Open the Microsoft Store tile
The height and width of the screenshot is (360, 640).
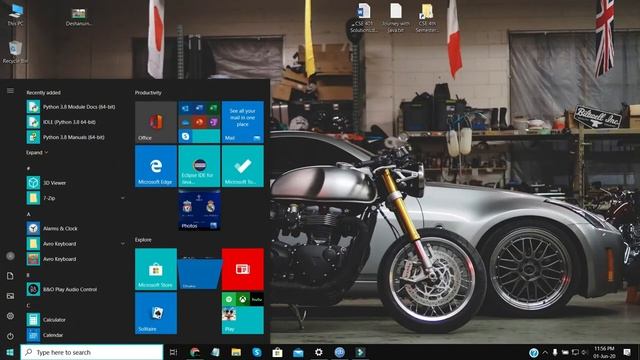pos(156,269)
